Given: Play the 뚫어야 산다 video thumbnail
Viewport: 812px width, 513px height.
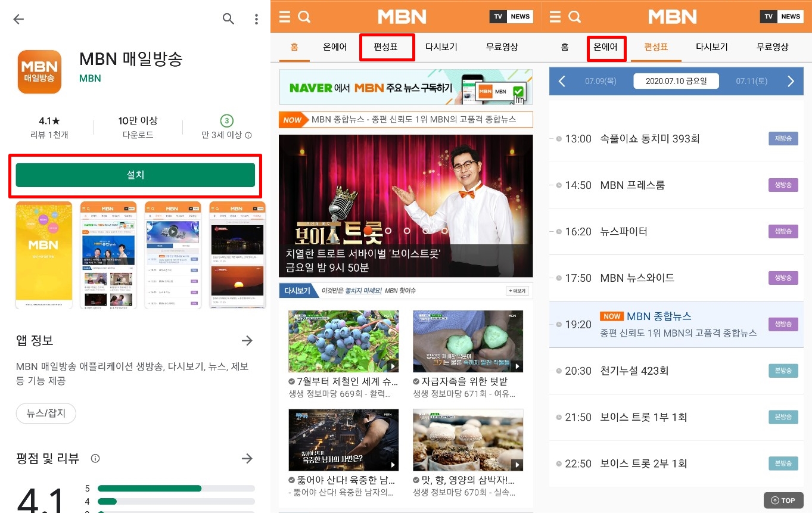Looking at the screenshot, I should click(344, 440).
